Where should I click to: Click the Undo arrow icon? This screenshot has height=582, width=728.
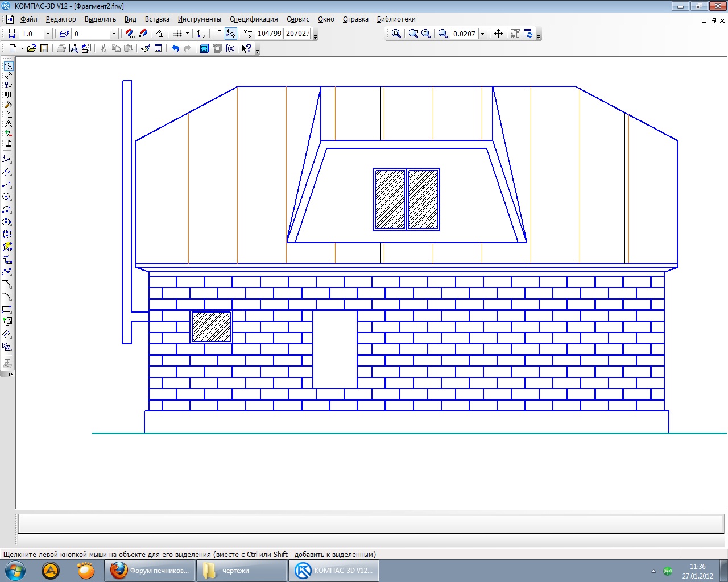pyautogui.click(x=175, y=49)
